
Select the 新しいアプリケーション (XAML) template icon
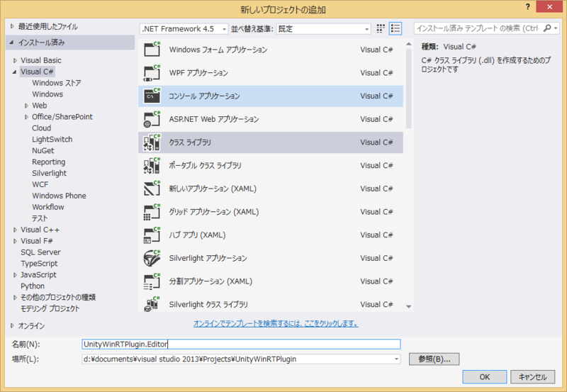[x=152, y=189]
